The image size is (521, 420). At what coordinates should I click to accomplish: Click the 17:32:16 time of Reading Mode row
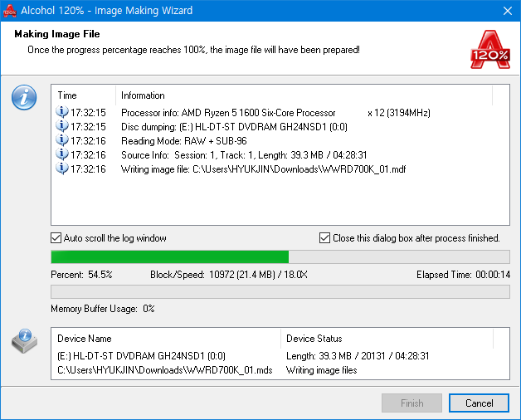click(x=88, y=141)
